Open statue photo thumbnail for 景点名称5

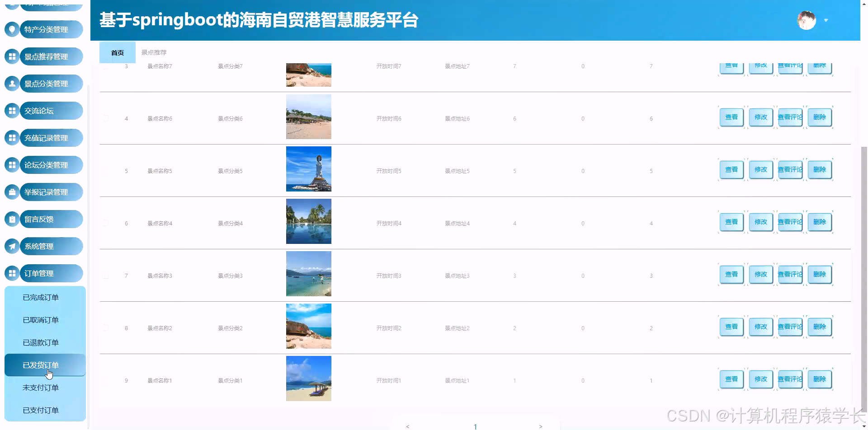[309, 169]
